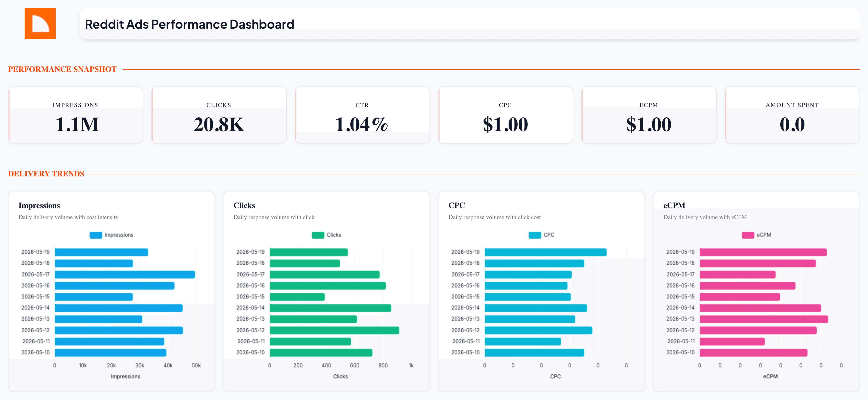Click the orange dashboard logo icon
The height and width of the screenshot is (400, 868).
pyautogui.click(x=40, y=24)
